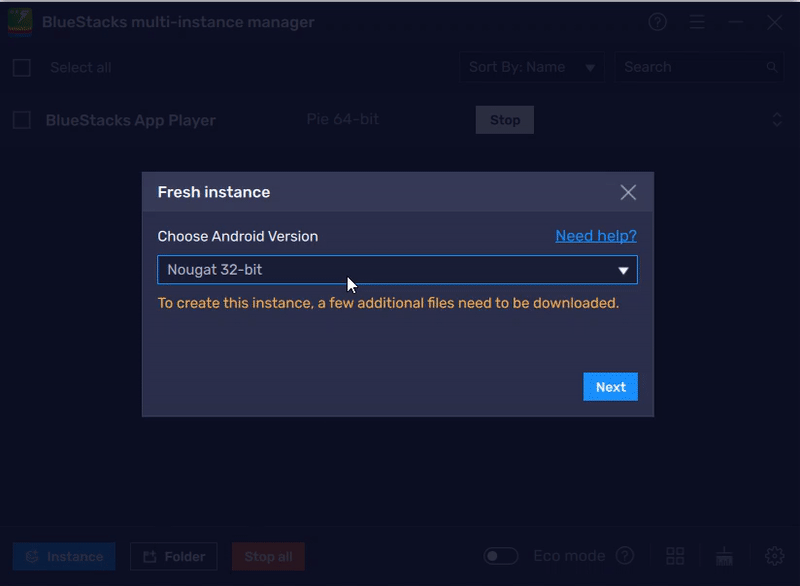Click the Choose Android Version label
This screenshot has width=800, height=586.
[238, 237]
